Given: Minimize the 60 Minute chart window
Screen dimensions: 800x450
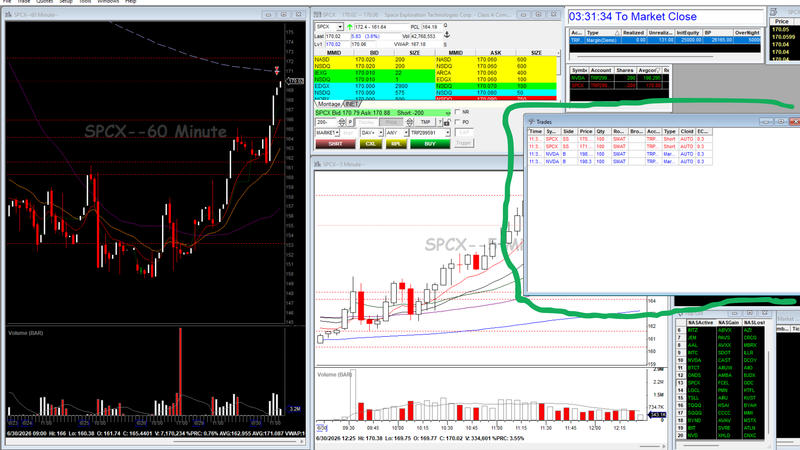Looking at the screenshot, I should (268, 14).
